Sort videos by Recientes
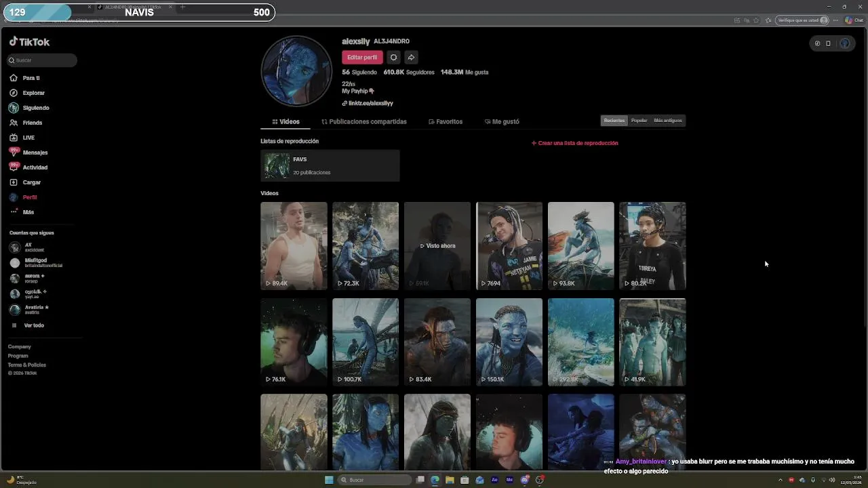The width and height of the screenshot is (868, 488). click(614, 121)
